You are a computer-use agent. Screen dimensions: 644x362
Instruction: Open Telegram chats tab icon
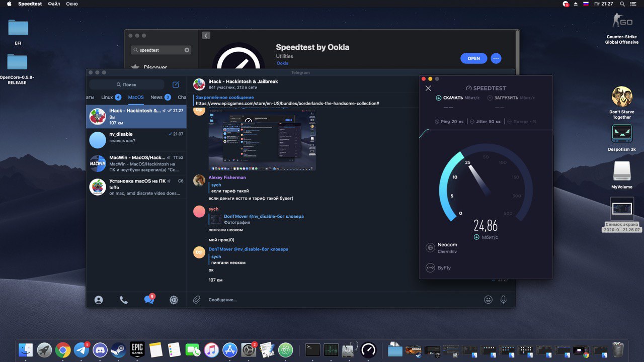point(149,300)
